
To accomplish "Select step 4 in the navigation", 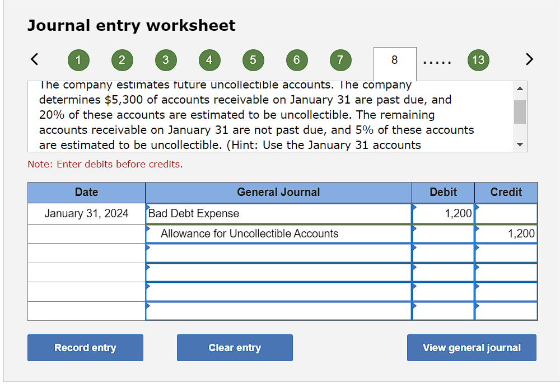I will 209,60.
